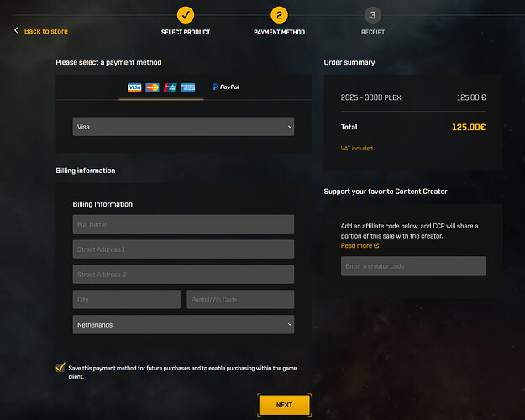
Task: Click the NEXT button
Action: pyautogui.click(x=284, y=405)
